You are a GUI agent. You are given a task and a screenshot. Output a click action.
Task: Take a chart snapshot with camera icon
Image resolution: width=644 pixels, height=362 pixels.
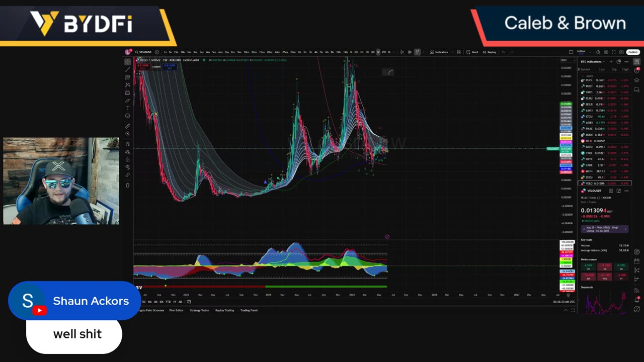click(621, 52)
